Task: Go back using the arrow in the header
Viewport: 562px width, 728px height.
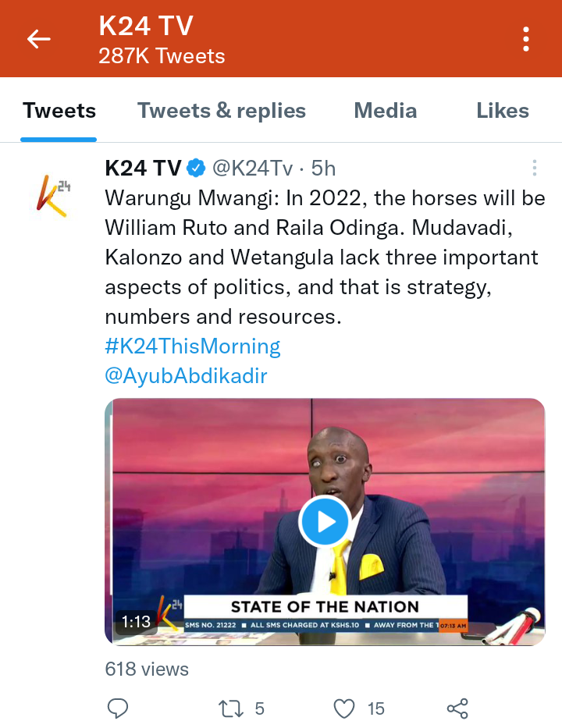Action: click(x=38, y=38)
